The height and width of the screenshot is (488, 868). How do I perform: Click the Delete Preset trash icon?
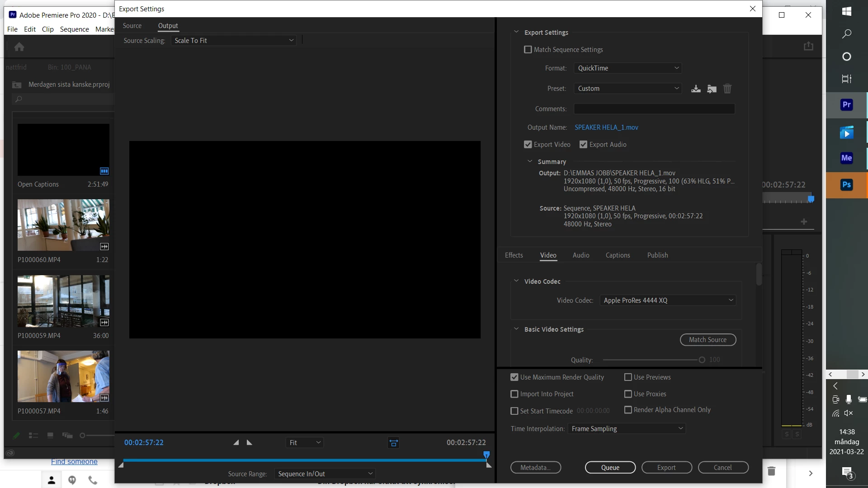[727, 89]
